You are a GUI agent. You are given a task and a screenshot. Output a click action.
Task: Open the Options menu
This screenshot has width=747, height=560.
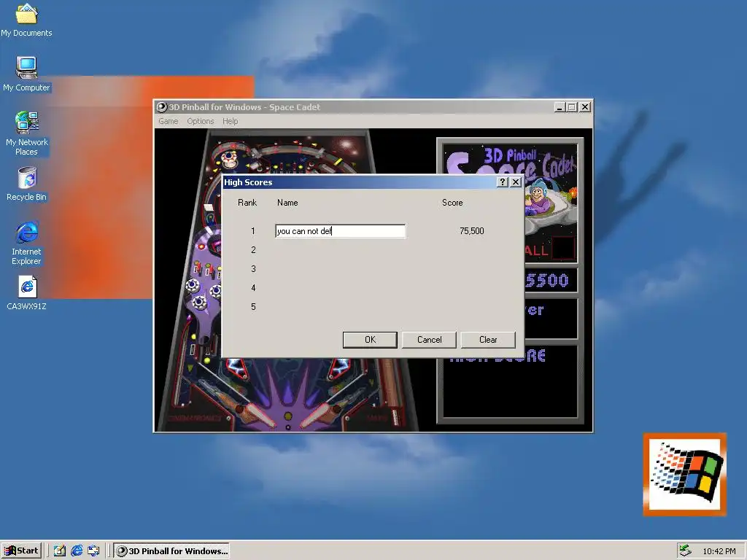click(200, 121)
